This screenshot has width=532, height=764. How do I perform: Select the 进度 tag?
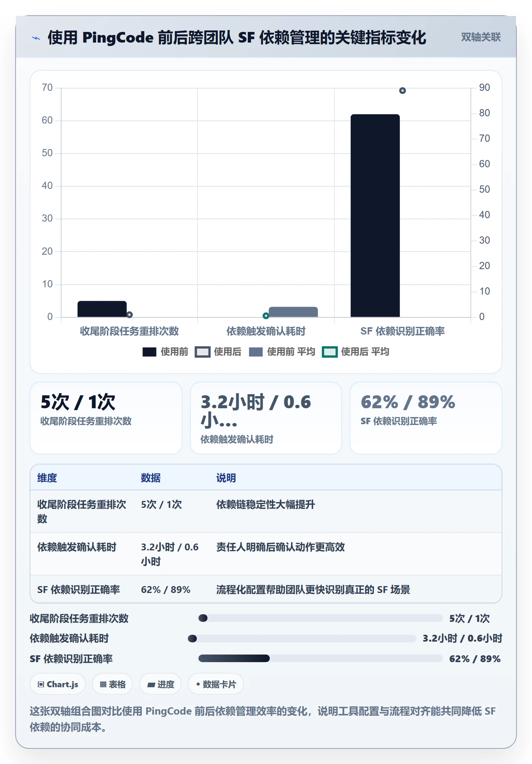click(x=160, y=684)
